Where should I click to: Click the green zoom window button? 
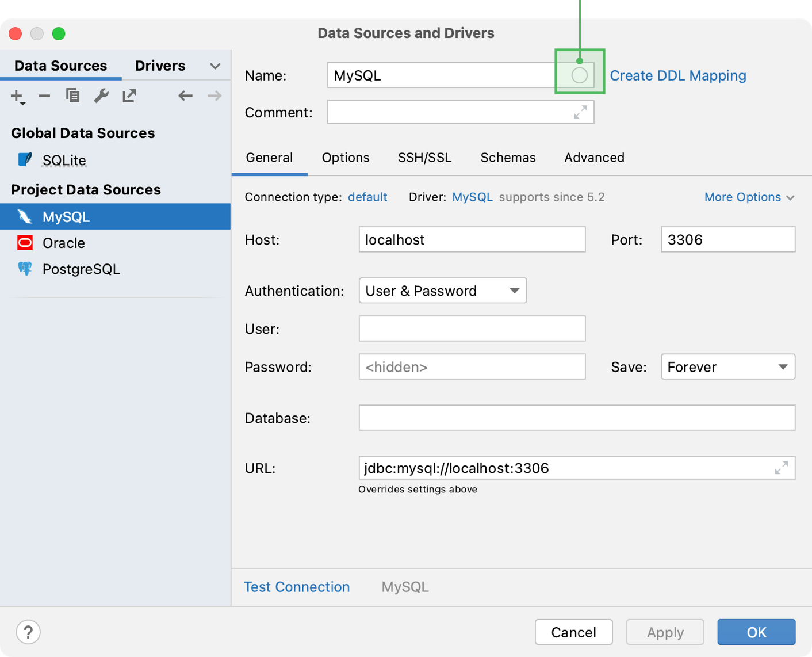point(59,33)
